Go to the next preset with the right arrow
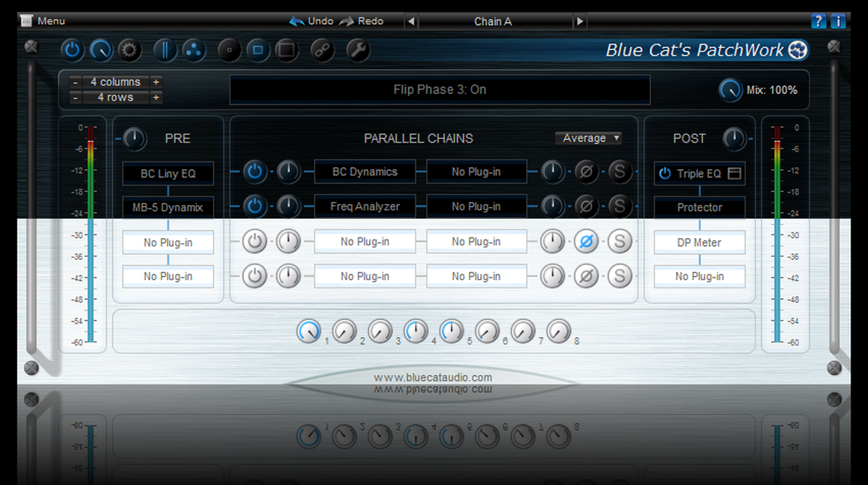Screen dimensions: 868x485 click(580, 22)
